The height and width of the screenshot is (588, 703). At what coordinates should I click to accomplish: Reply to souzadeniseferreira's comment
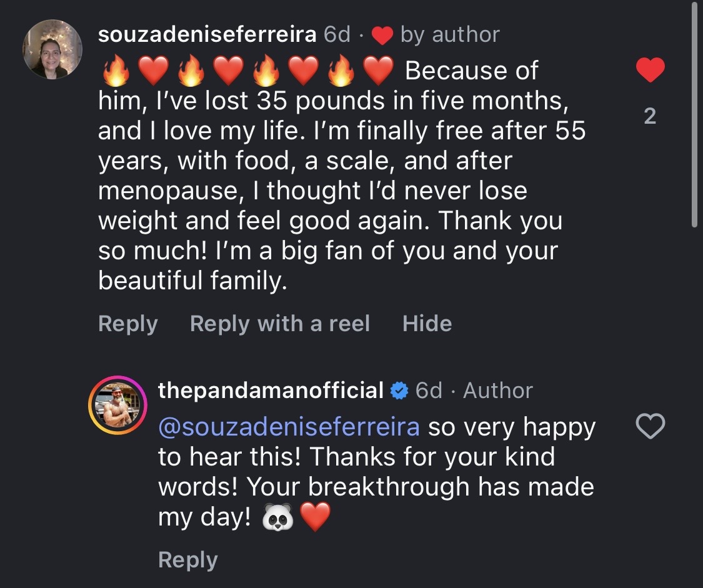[x=127, y=324]
